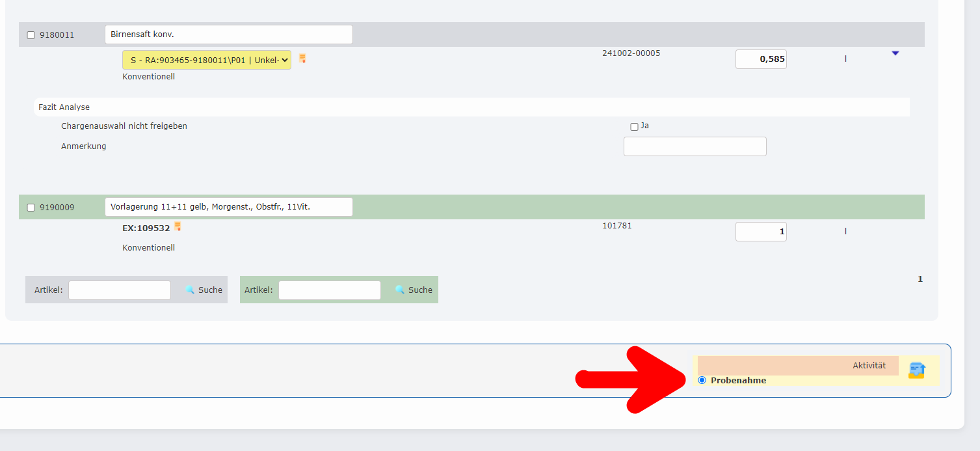Click the magnifier icon in gray Artikel search
Viewport: 980px width, 451px height.
click(x=190, y=290)
